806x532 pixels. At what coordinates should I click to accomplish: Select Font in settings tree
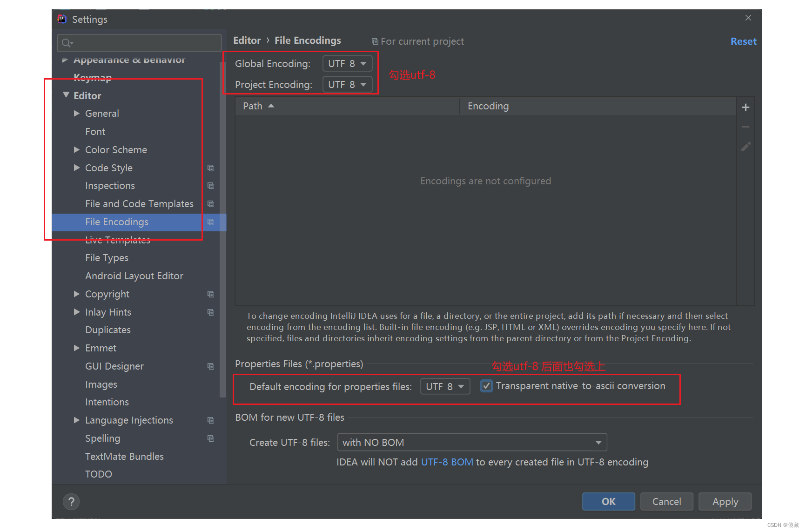(x=95, y=132)
